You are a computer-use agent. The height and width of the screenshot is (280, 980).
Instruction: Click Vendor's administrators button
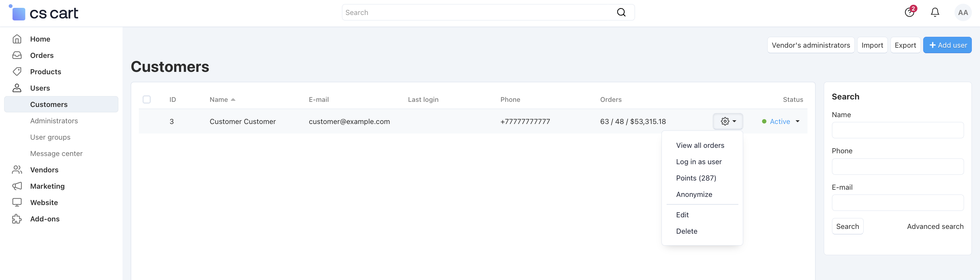point(811,45)
